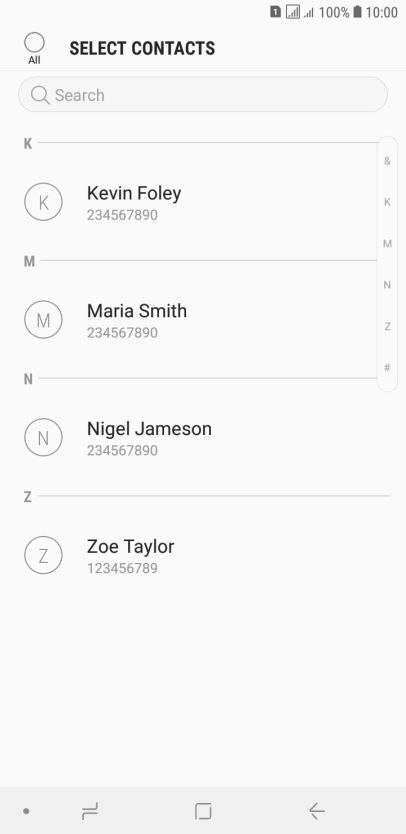Image resolution: width=406 pixels, height=834 pixels.
Task: Click into the Search contacts field
Action: pyautogui.click(x=203, y=95)
